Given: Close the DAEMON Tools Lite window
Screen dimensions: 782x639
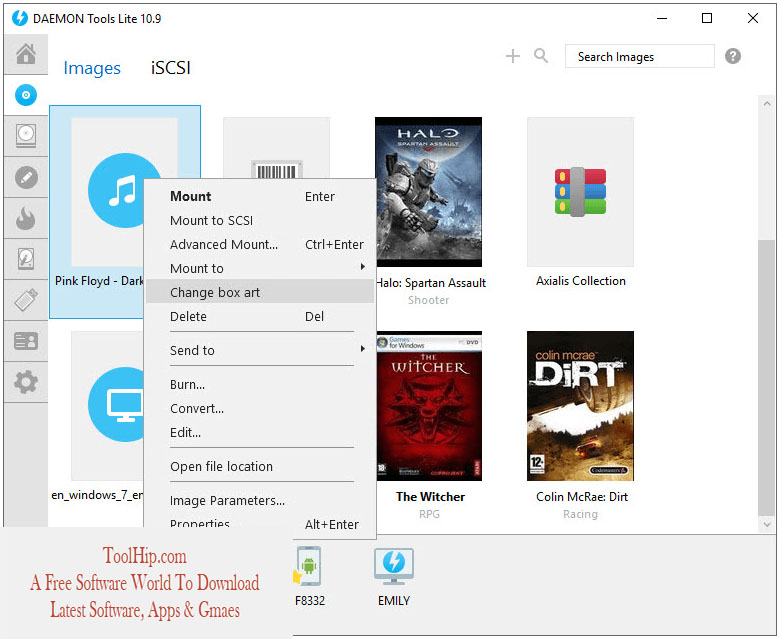Looking at the screenshot, I should (x=753, y=18).
